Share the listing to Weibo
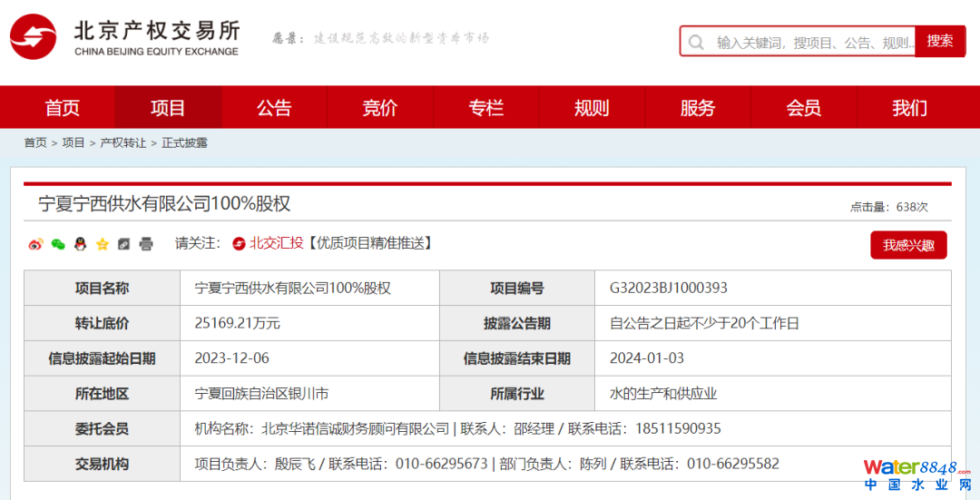Image resolution: width=980 pixels, height=500 pixels. point(36,244)
